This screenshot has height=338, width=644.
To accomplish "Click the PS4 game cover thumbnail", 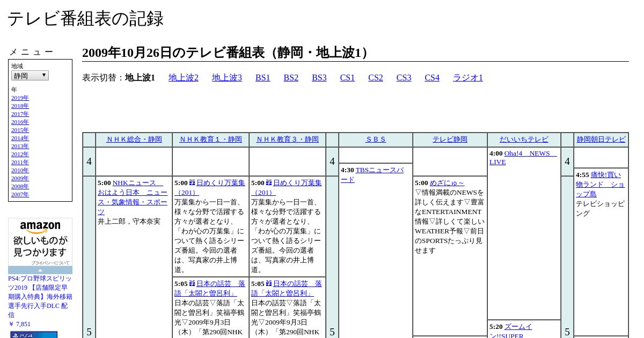I will 34,335.
